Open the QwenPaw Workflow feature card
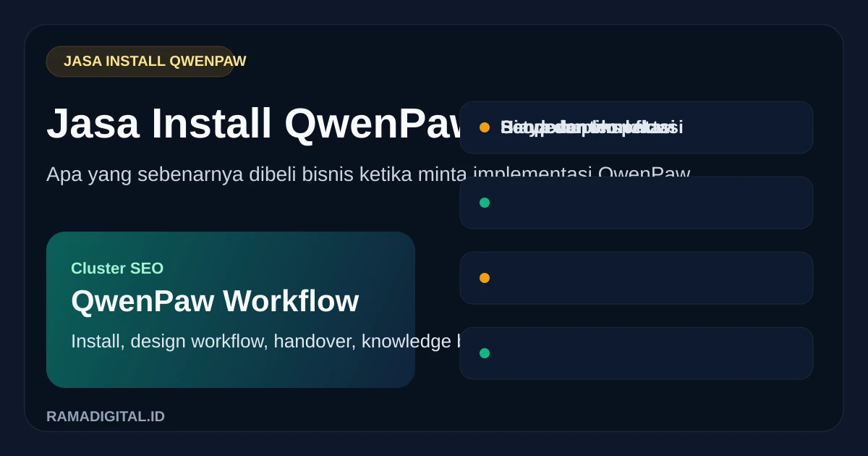Image resolution: width=868 pixels, height=456 pixels. pos(215,301)
